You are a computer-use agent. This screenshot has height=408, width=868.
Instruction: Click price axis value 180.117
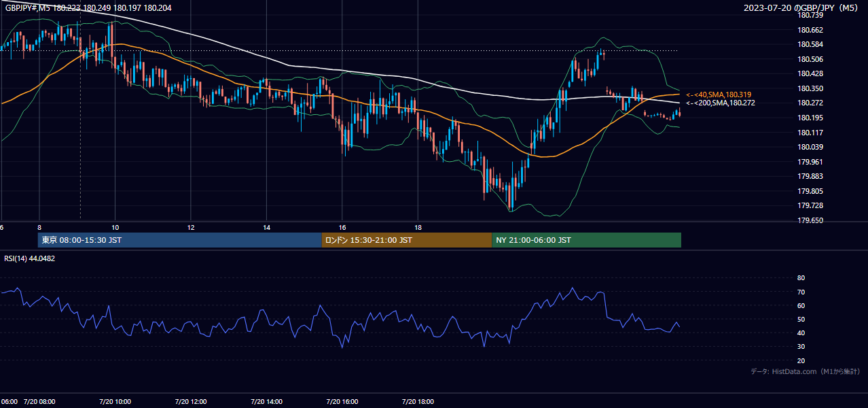pyautogui.click(x=810, y=133)
